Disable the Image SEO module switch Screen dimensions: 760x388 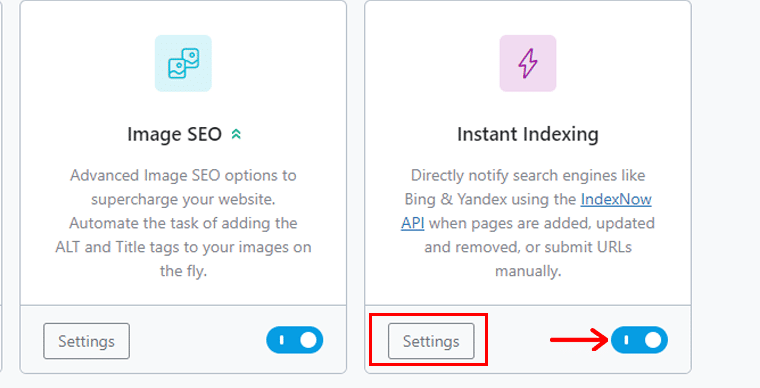pyautogui.click(x=295, y=341)
